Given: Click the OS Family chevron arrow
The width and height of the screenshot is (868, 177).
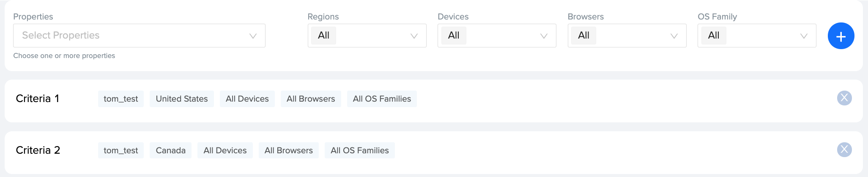Looking at the screenshot, I should pyautogui.click(x=804, y=36).
